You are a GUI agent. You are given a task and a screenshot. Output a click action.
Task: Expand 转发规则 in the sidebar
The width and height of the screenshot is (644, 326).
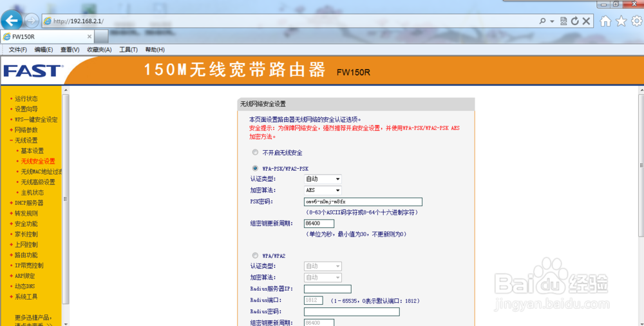pyautogui.click(x=26, y=213)
